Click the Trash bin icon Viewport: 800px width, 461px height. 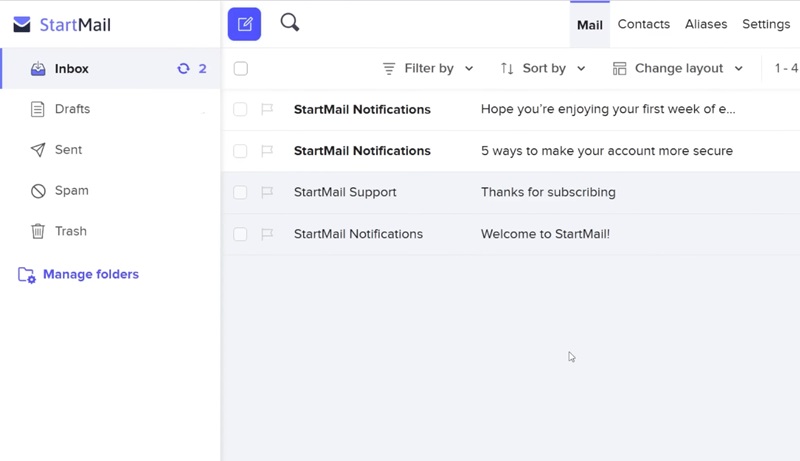(x=38, y=231)
